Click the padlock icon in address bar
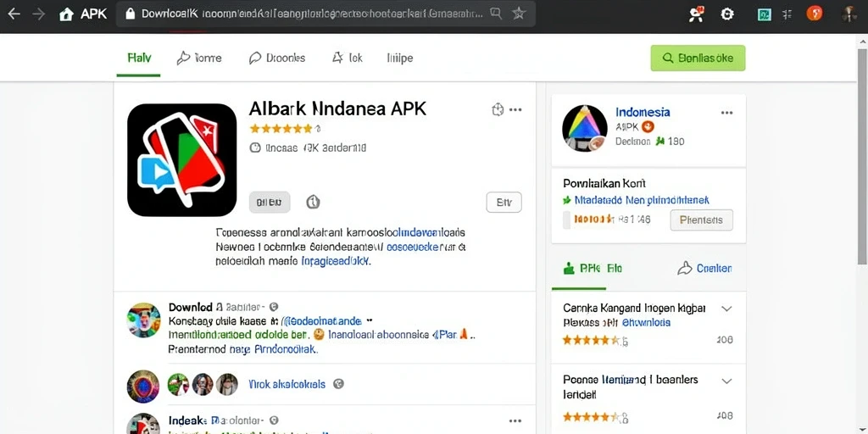The image size is (868, 434). 130,14
